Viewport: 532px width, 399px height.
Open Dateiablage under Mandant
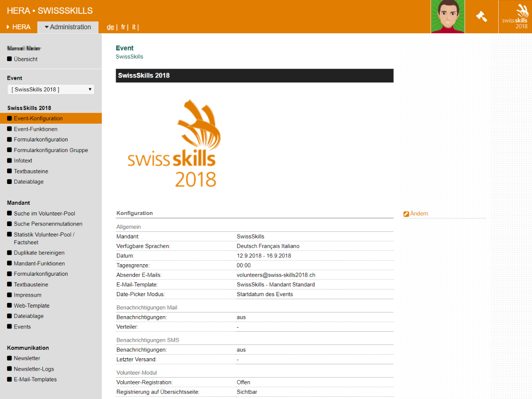pyautogui.click(x=29, y=316)
